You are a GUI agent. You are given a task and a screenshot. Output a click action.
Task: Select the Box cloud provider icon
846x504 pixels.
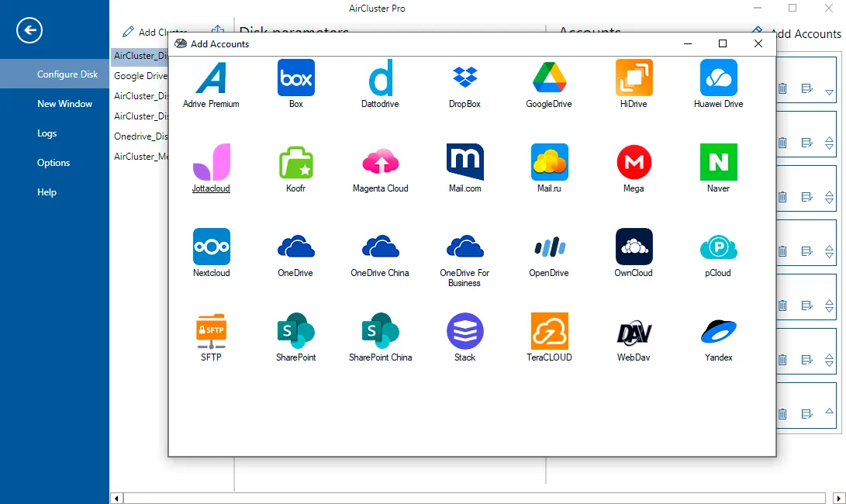click(295, 78)
